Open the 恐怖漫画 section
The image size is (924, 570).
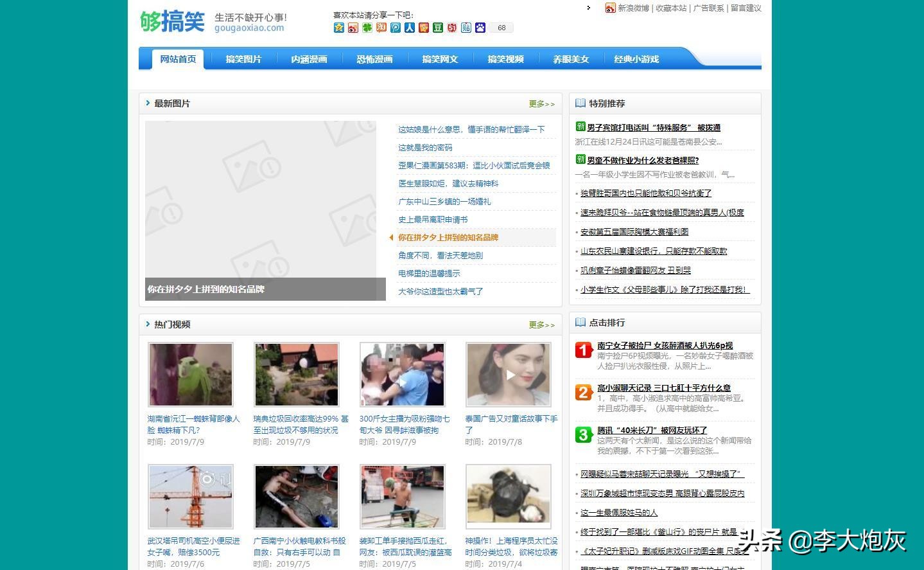click(374, 59)
